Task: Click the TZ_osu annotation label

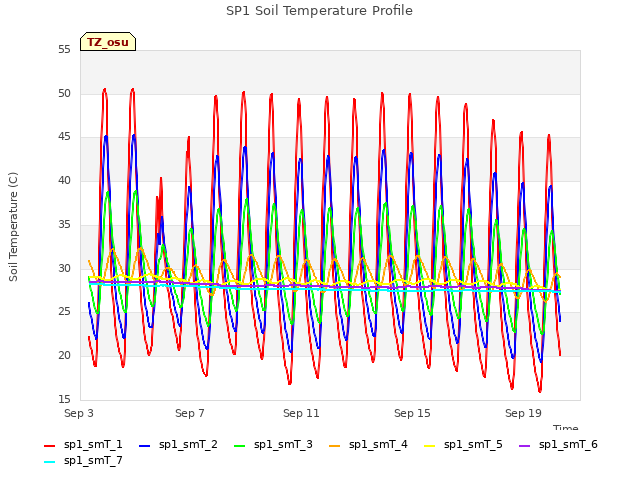Action: (x=108, y=42)
